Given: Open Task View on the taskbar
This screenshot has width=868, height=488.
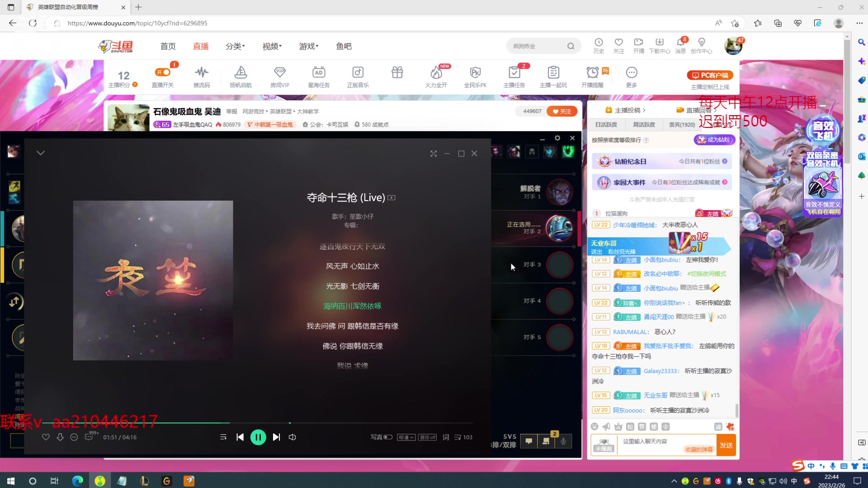Looking at the screenshot, I should (x=54, y=481).
